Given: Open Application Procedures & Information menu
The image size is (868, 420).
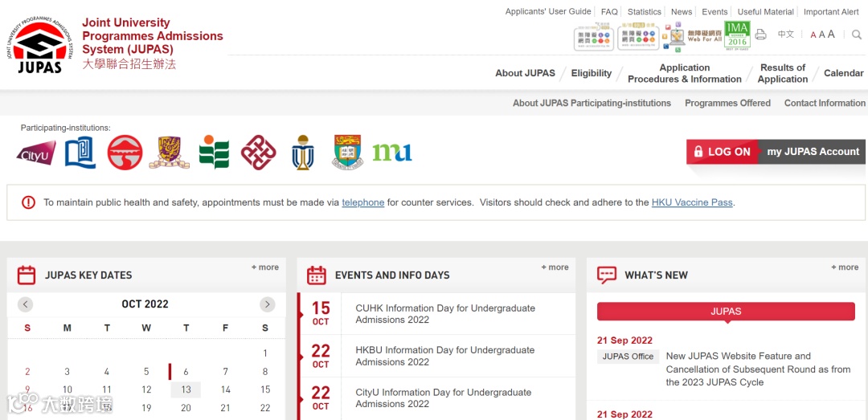Looking at the screenshot, I should [x=685, y=73].
